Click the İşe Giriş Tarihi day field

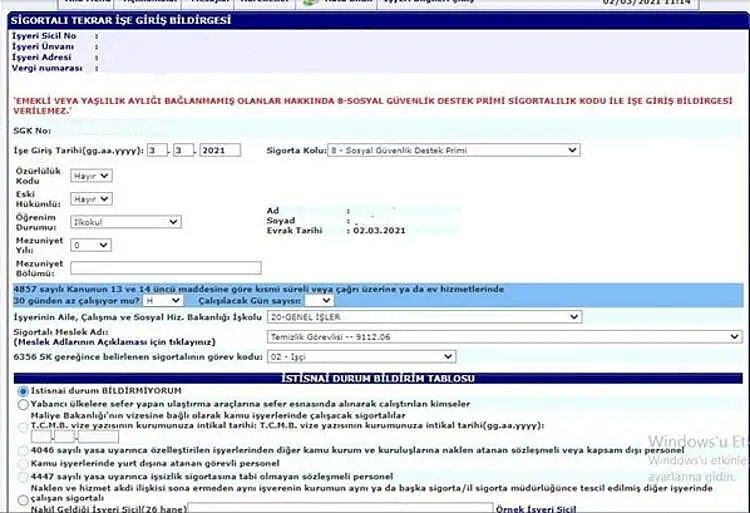[157, 150]
